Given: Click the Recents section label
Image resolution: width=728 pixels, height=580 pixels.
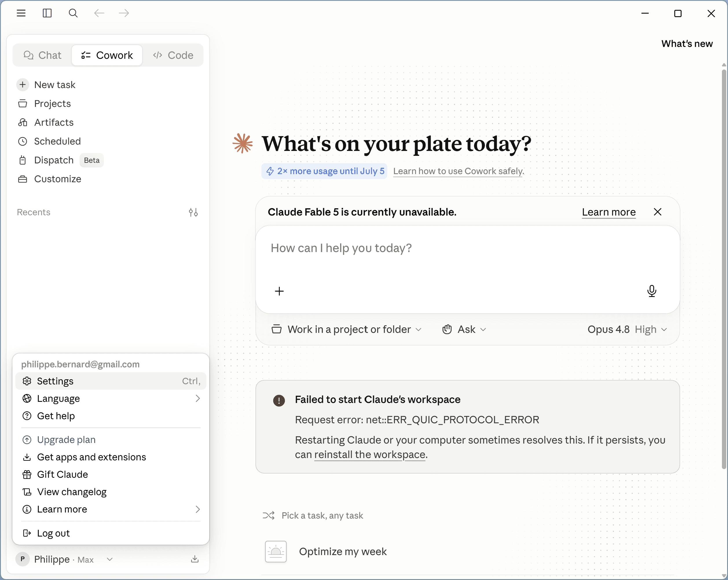Looking at the screenshot, I should (33, 212).
